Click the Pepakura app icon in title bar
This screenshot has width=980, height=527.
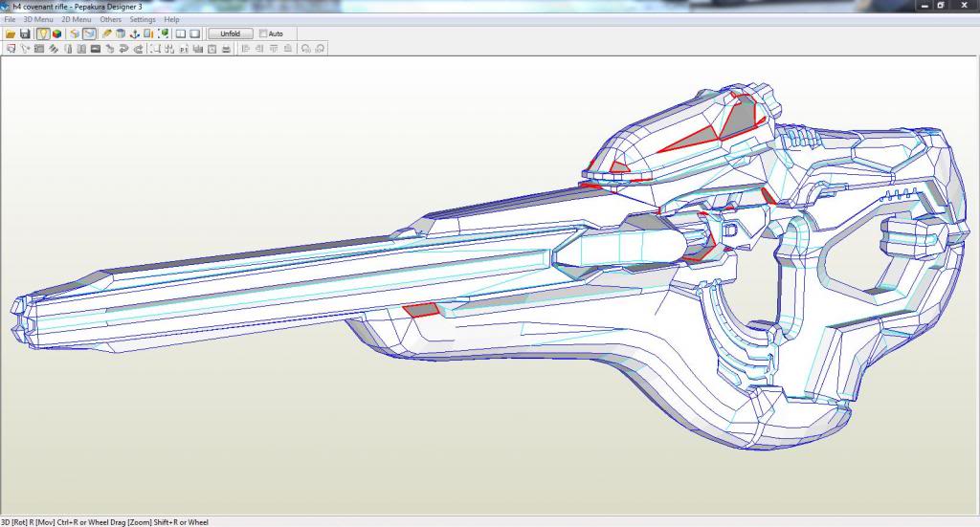[6, 7]
